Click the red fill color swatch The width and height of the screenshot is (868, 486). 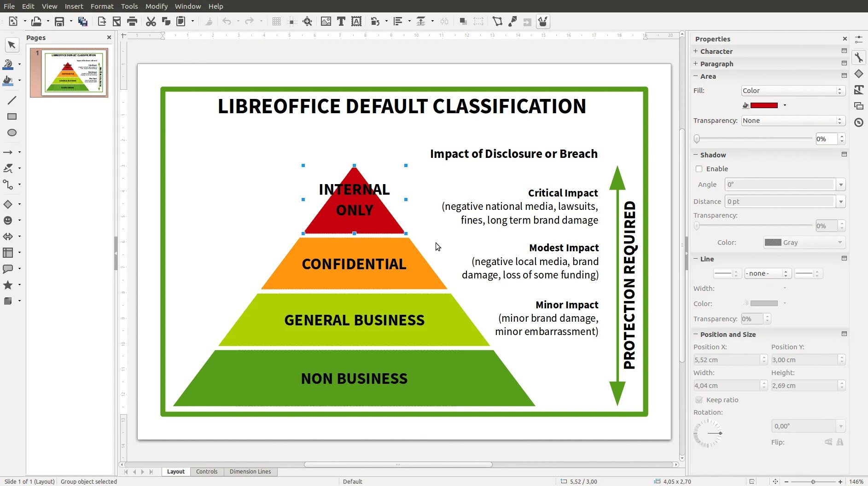(x=764, y=105)
